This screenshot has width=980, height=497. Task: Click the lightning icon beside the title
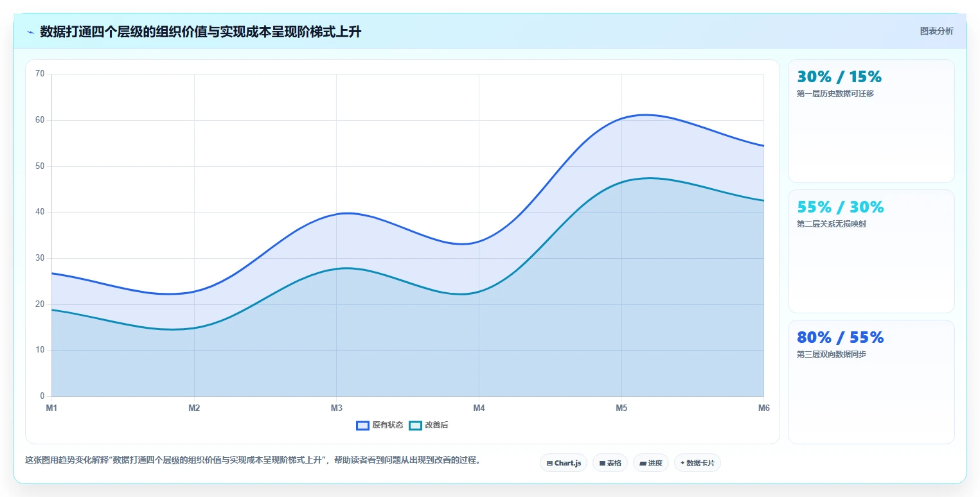click(x=30, y=32)
